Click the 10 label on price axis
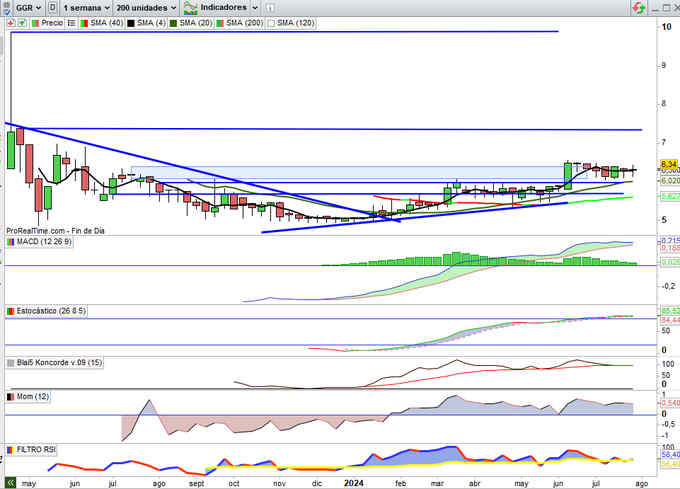 coord(667,27)
